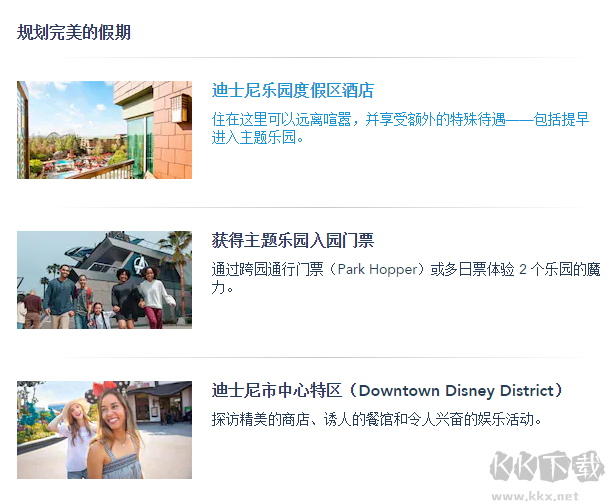This screenshot has width=606, height=503.
Task: Open the 迪士尼乐园度假区酒店 heading link
Action: [293, 90]
